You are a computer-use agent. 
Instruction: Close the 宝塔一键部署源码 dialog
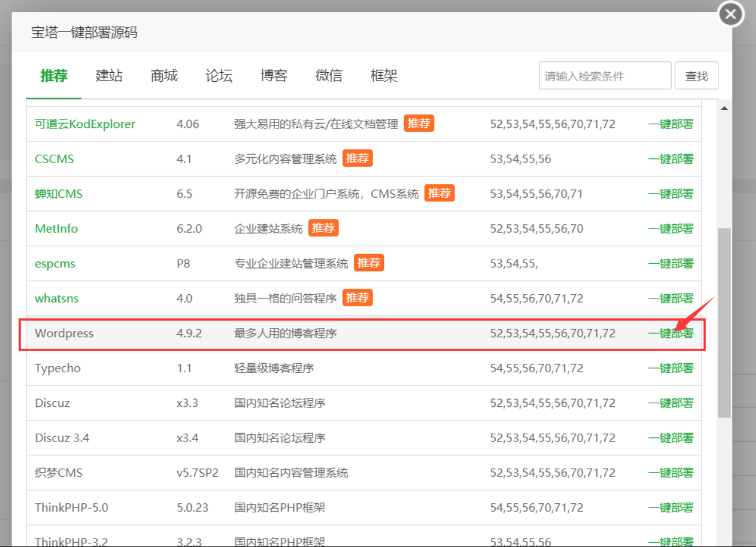tap(731, 14)
